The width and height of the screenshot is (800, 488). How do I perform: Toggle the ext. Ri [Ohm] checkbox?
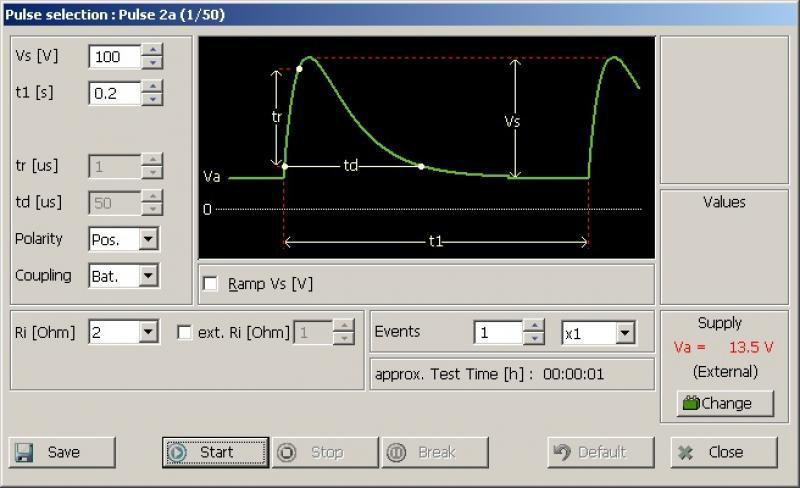click(184, 333)
